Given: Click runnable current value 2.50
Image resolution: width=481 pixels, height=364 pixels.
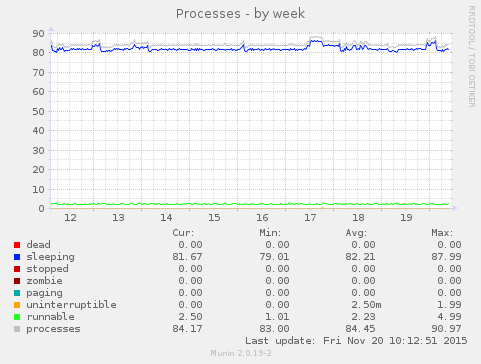Looking at the screenshot, I should pyautogui.click(x=190, y=317).
